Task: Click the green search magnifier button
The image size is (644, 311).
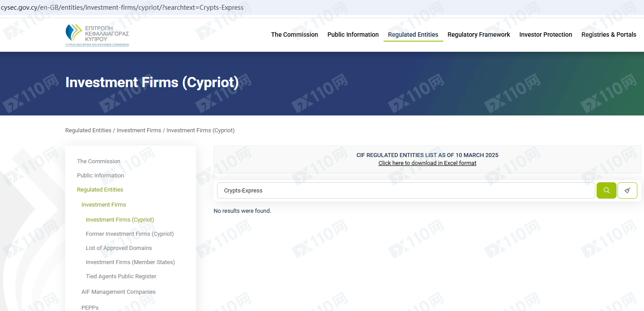Action: [x=606, y=191]
